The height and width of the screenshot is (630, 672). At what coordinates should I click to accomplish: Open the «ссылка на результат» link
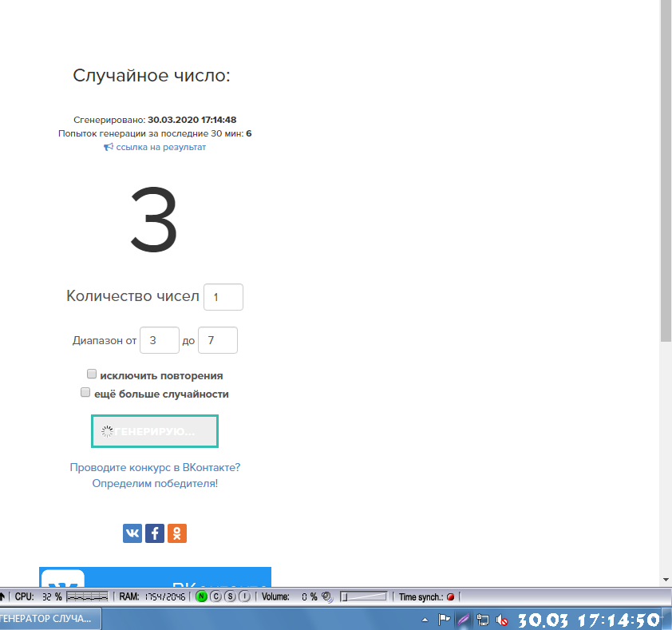click(x=155, y=147)
